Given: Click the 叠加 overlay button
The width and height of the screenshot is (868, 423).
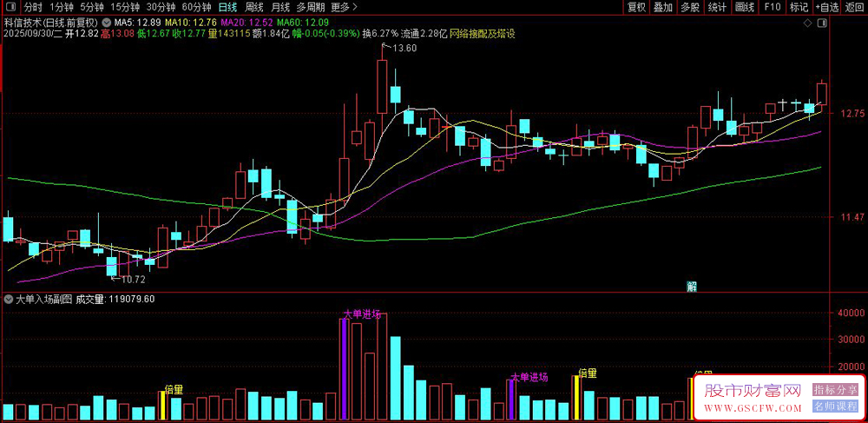Looking at the screenshot, I should click(x=663, y=7).
